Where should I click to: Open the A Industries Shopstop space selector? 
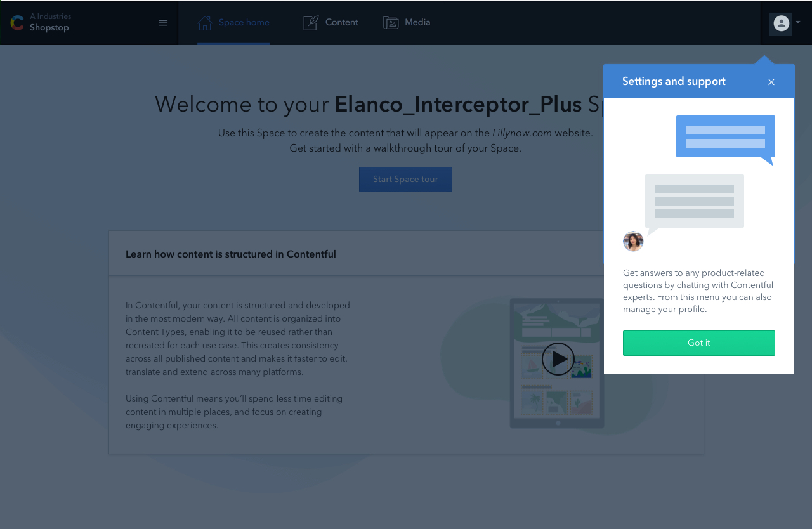[x=51, y=22]
